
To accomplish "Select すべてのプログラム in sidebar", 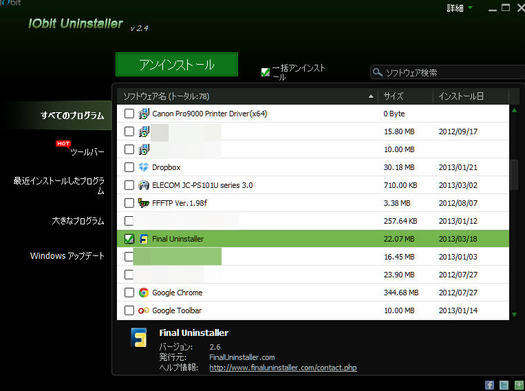I will 72,115.
